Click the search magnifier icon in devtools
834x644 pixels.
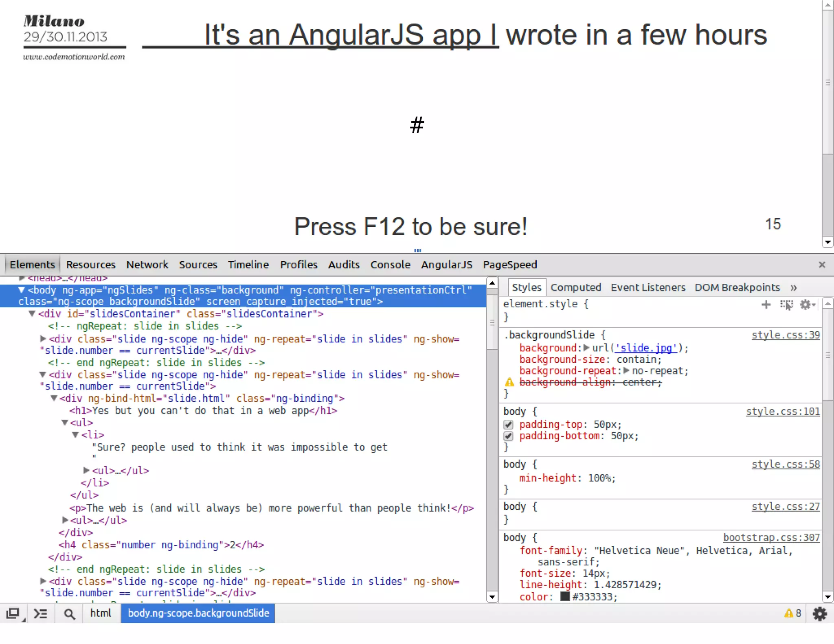[70, 614]
